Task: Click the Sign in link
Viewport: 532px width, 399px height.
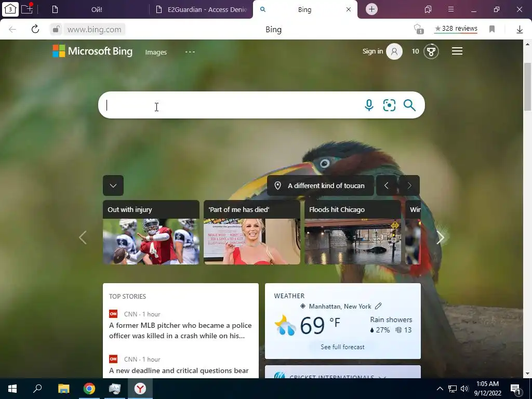Action: tap(373, 51)
